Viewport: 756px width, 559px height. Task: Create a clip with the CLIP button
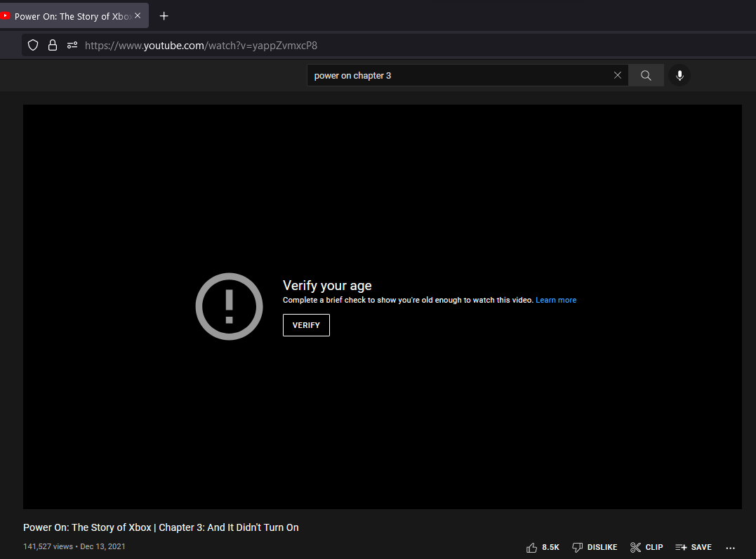[646, 548]
